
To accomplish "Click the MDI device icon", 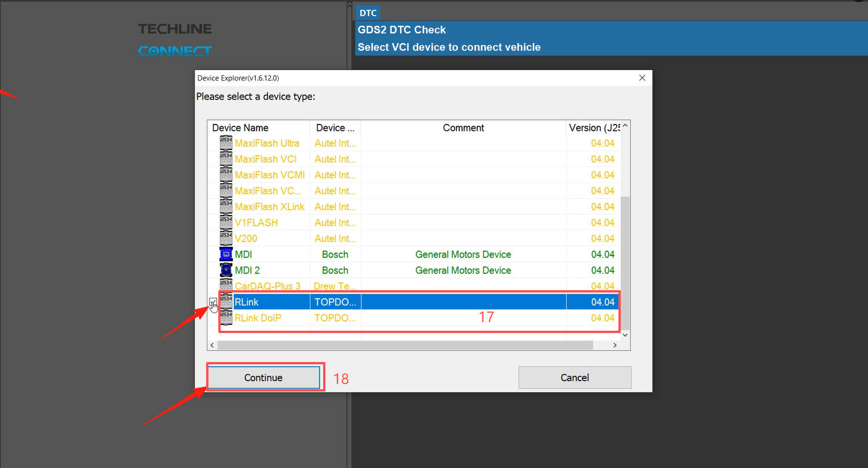I will tap(226, 254).
